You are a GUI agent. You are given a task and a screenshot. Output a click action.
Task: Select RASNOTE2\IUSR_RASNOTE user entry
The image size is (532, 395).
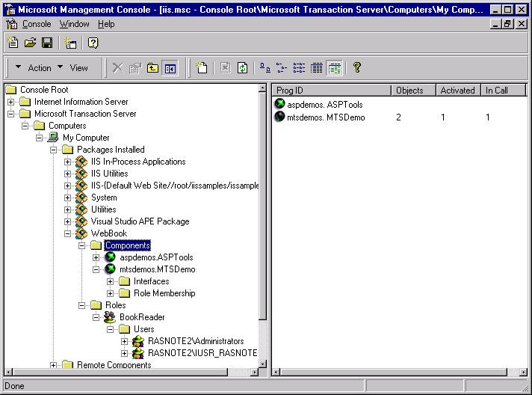click(202, 353)
